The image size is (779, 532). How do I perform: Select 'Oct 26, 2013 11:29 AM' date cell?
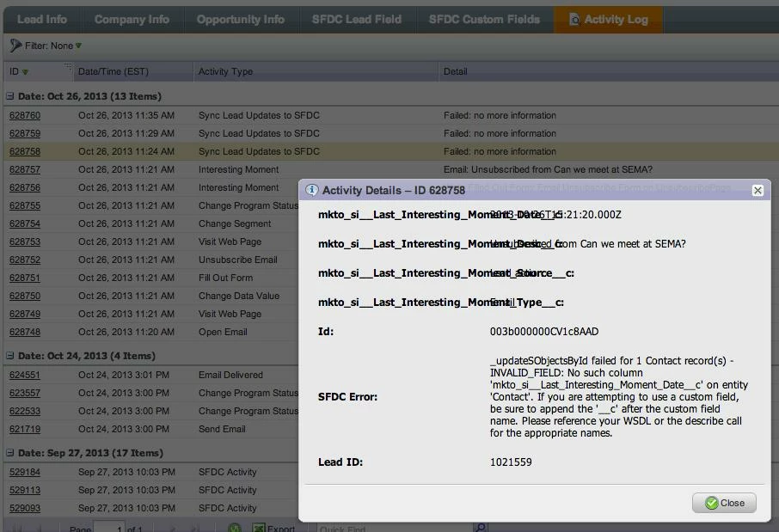(x=126, y=133)
